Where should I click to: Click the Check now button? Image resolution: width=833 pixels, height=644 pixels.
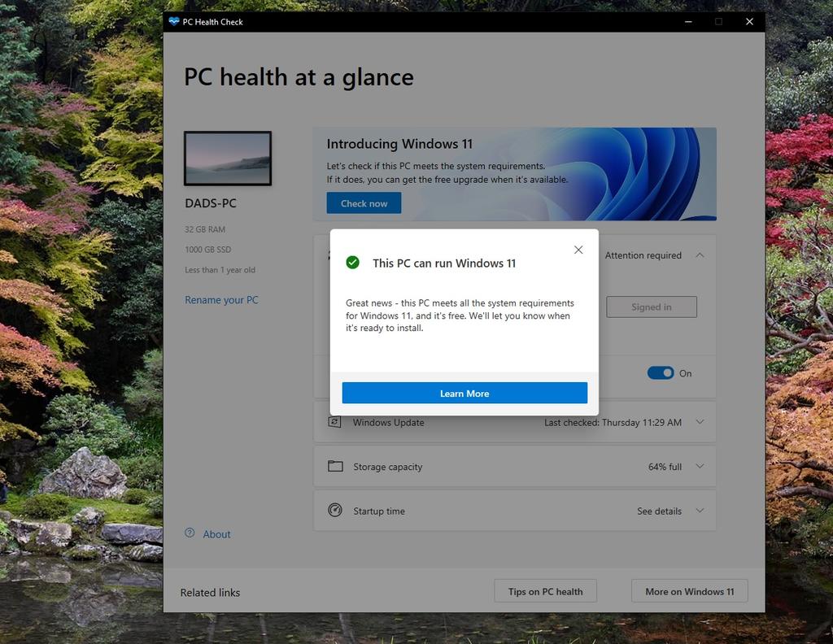[364, 203]
